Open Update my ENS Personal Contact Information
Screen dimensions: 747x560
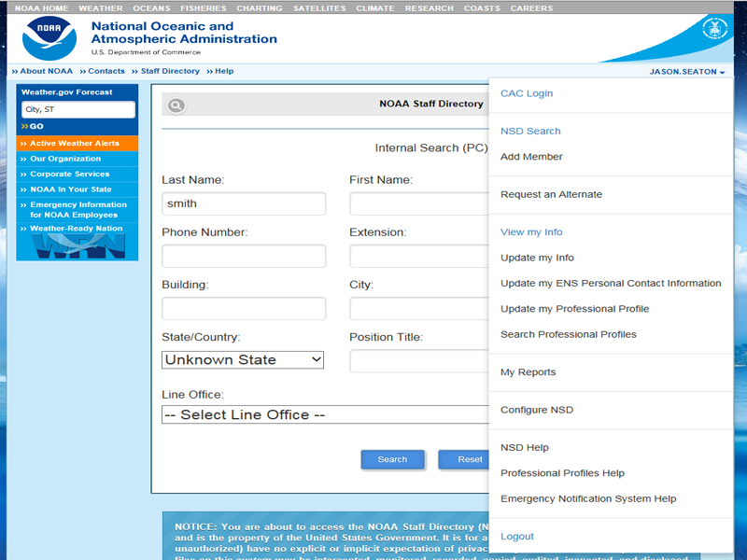click(x=611, y=284)
